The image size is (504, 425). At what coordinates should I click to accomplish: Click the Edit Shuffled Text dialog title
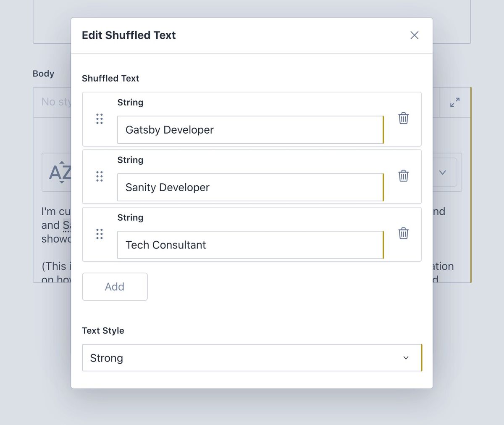[x=129, y=35]
